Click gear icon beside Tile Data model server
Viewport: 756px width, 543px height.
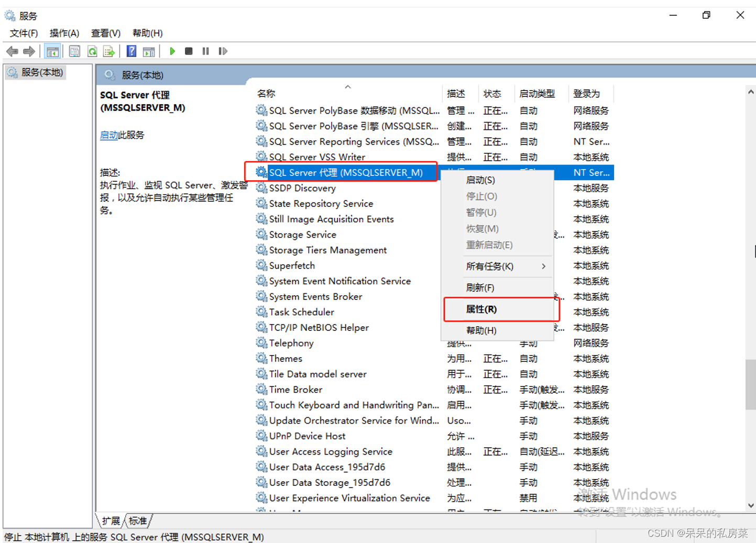coord(261,374)
